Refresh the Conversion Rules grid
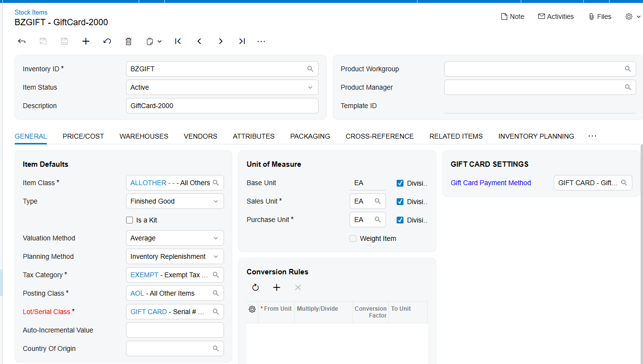Screen dimensions: 643x364 click(256, 287)
